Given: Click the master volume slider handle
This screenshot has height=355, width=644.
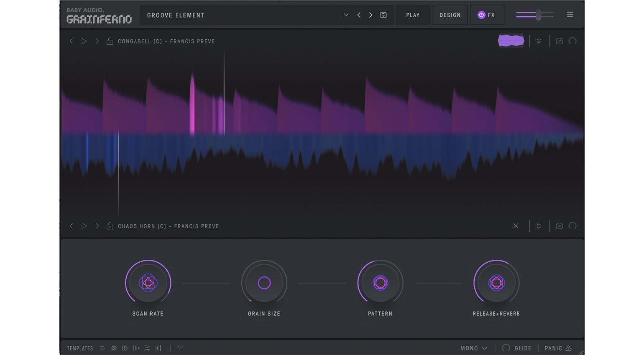Looking at the screenshot, I should pyautogui.click(x=539, y=15).
